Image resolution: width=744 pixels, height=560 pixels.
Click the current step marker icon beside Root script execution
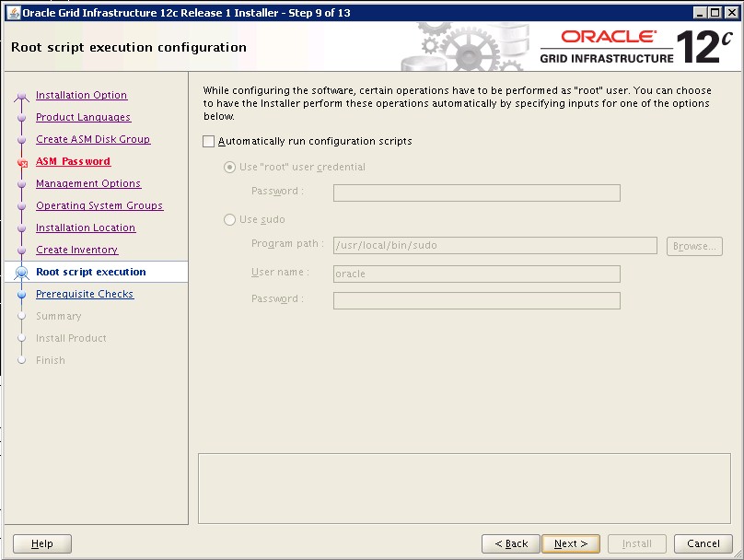(21, 273)
